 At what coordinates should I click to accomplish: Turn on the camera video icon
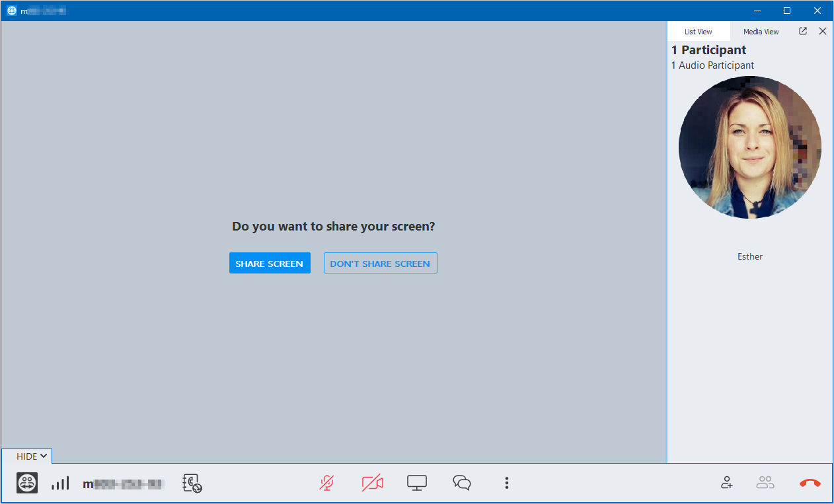point(372,483)
